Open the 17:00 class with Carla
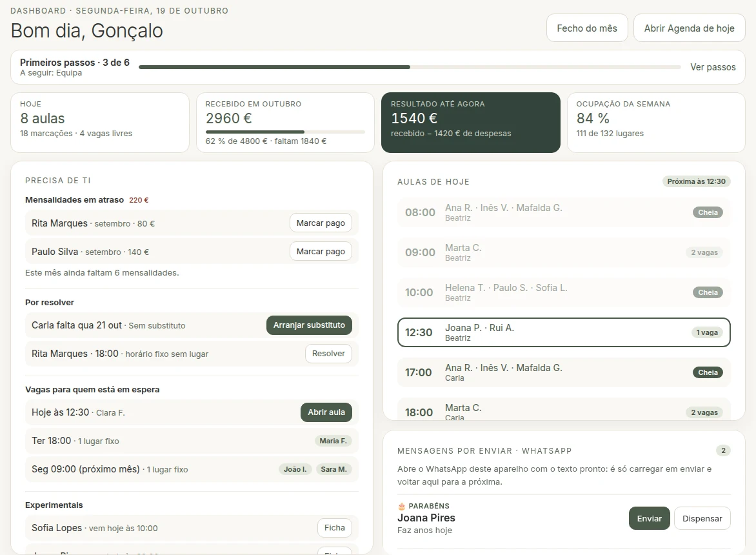 point(564,372)
